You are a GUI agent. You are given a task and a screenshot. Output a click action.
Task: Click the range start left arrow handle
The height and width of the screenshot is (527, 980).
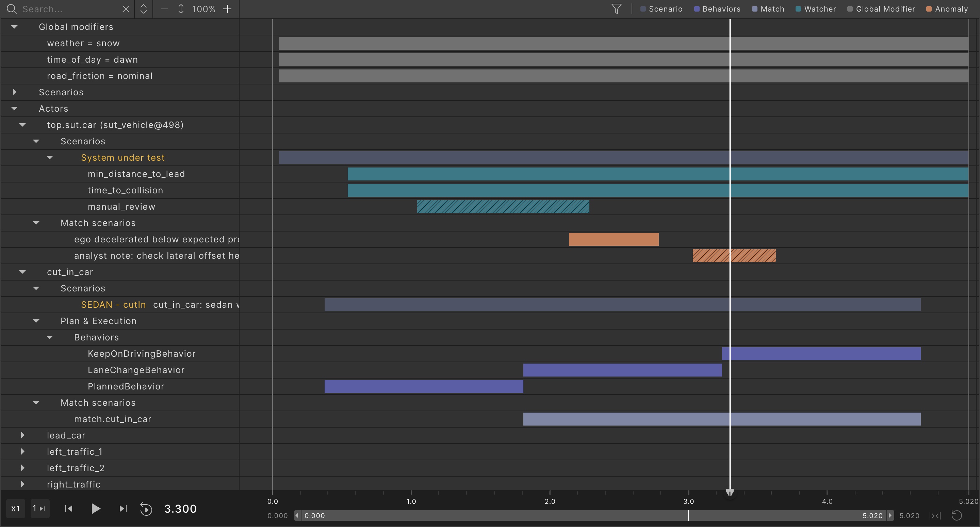pos(297,515)
